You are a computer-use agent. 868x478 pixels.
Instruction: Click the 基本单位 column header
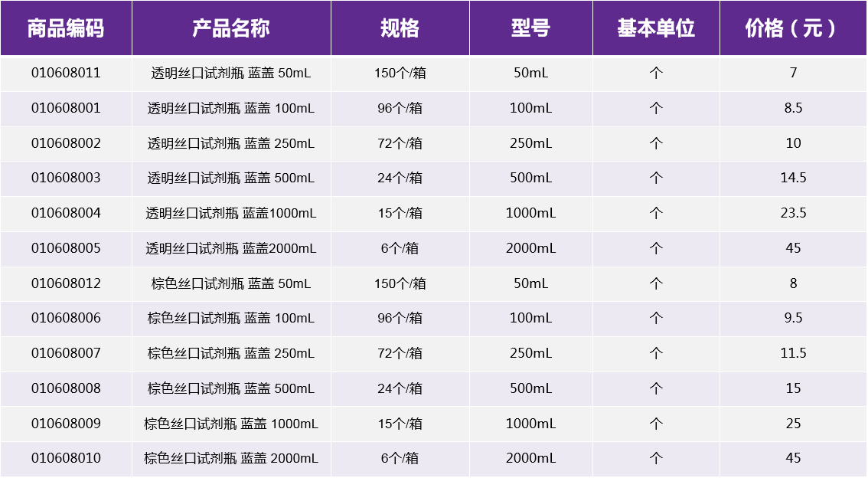(x=656, y=28)
